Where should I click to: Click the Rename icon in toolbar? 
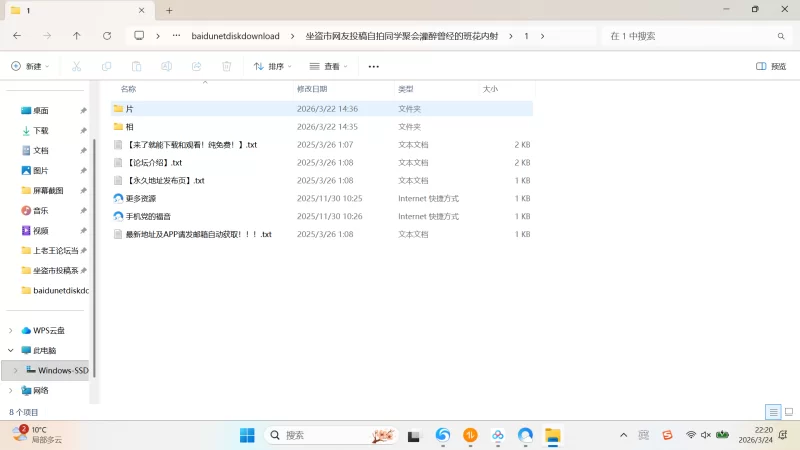tap(167, 66)
